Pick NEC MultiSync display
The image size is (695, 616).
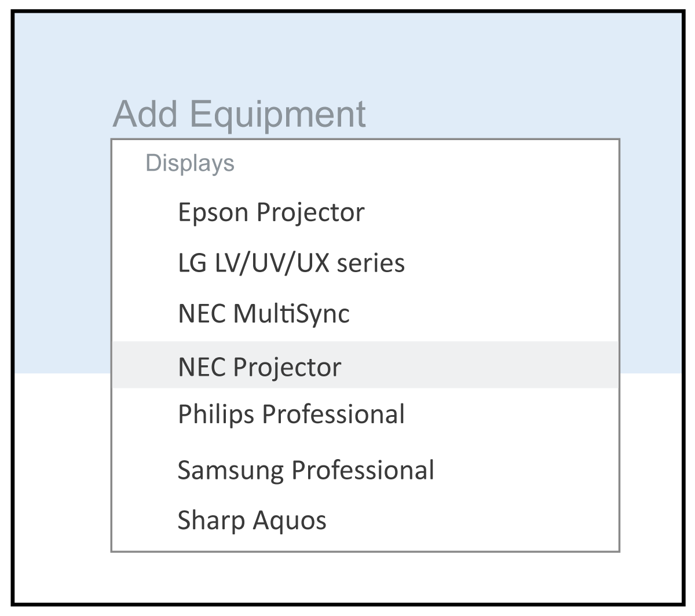pyautogui.click(x=264, y=314)
